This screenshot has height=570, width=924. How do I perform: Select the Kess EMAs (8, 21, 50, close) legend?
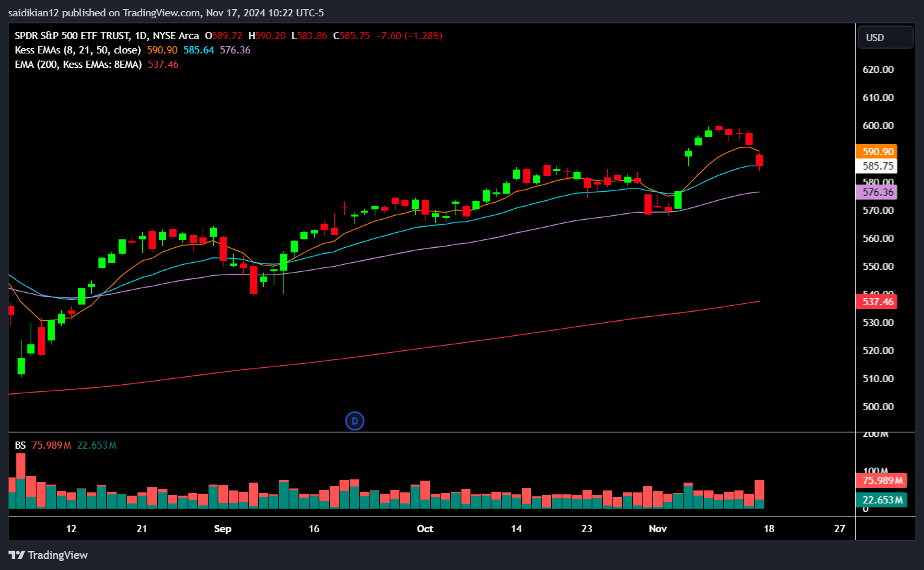click(78, 50)
